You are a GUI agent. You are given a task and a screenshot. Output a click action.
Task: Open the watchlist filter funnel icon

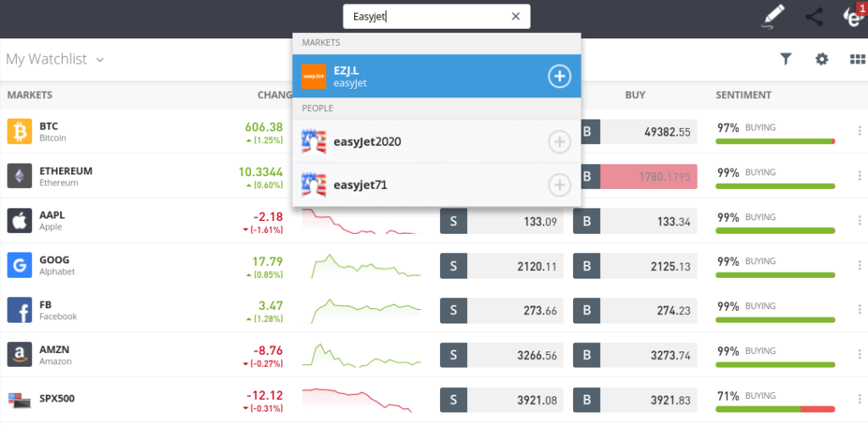[785, 59]
